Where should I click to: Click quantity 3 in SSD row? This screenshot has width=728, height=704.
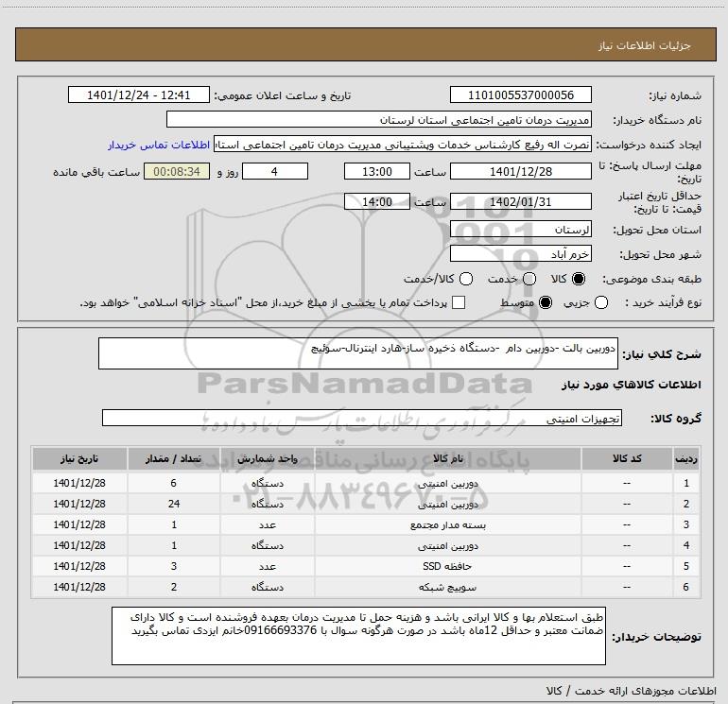tap(174, 566)
